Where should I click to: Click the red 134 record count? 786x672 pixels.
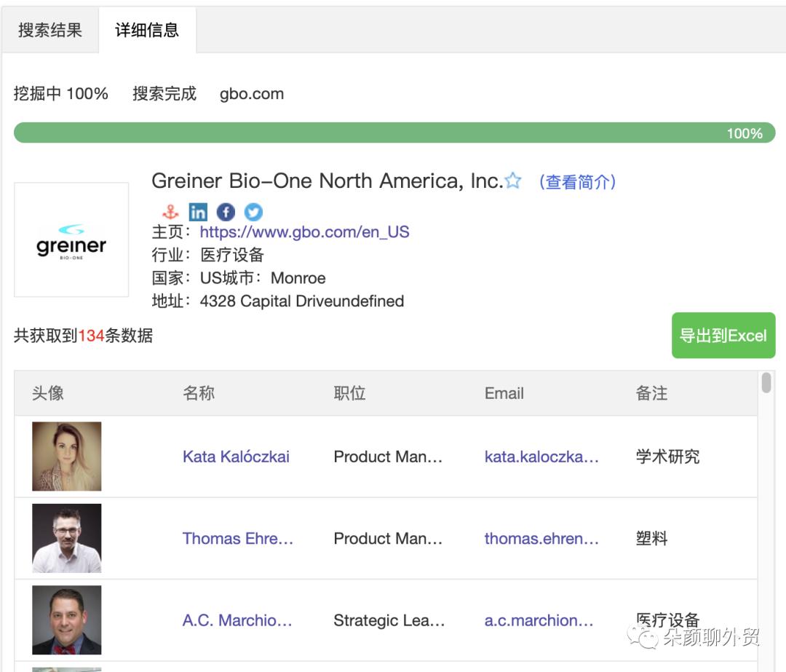(x=91, y=336)
